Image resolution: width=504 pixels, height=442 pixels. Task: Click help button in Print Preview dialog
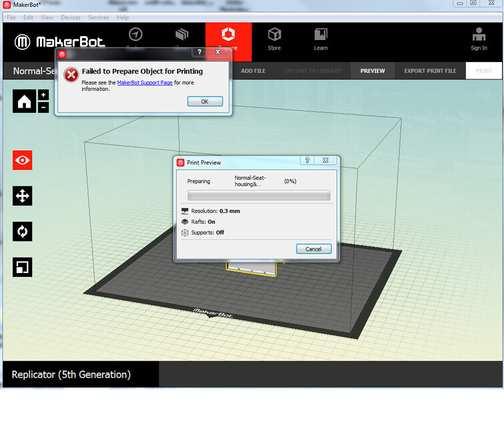[307, 160]
